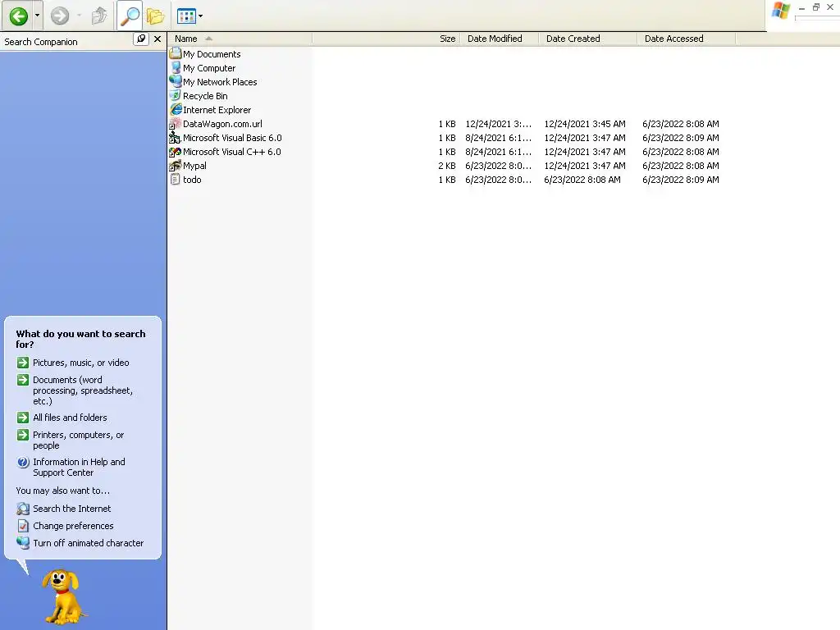Viewport: 840px width, 630px height.
Task: Click the Windows flag logo
Action: 781,10
